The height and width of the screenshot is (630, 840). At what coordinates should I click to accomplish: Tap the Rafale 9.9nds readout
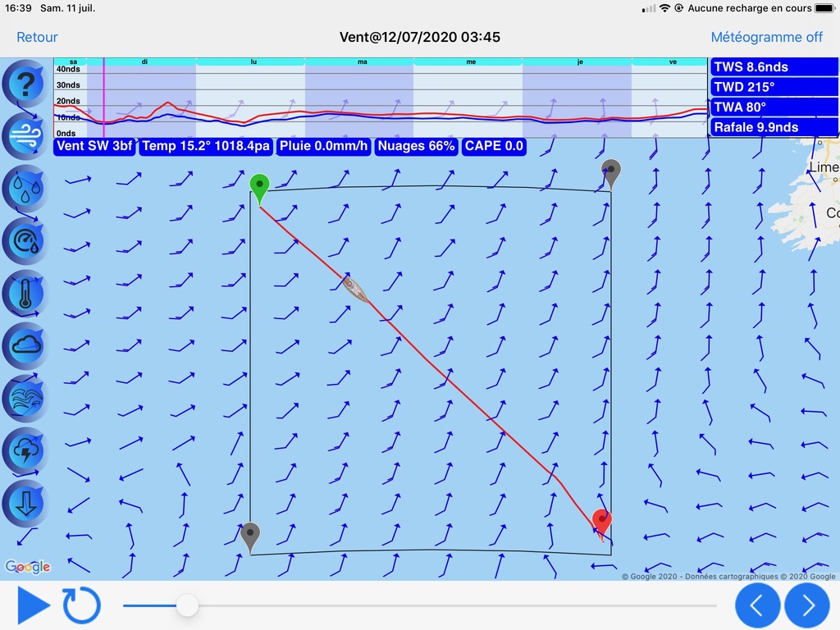774,127
